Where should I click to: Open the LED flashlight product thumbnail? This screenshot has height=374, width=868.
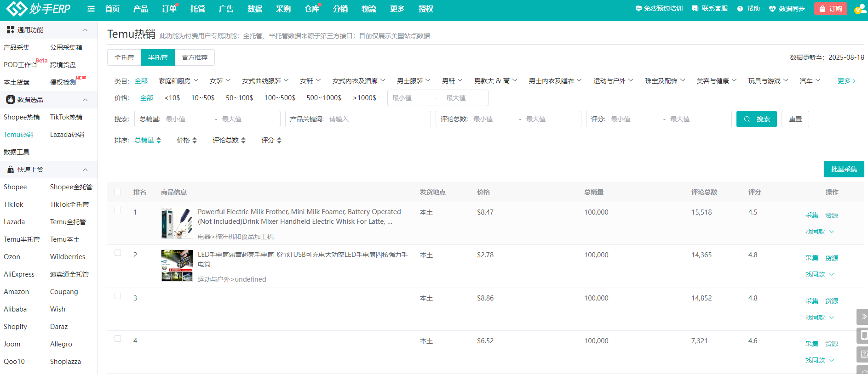177,266
